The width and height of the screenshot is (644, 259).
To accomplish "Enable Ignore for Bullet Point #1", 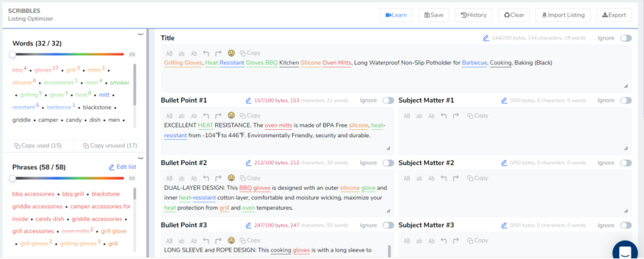I will [388, 100].
